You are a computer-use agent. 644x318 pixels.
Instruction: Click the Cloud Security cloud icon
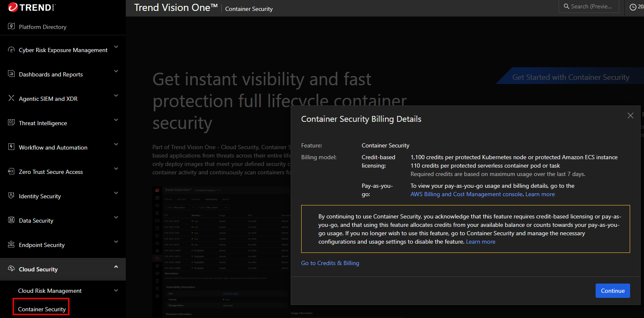[x=11, y=269]
